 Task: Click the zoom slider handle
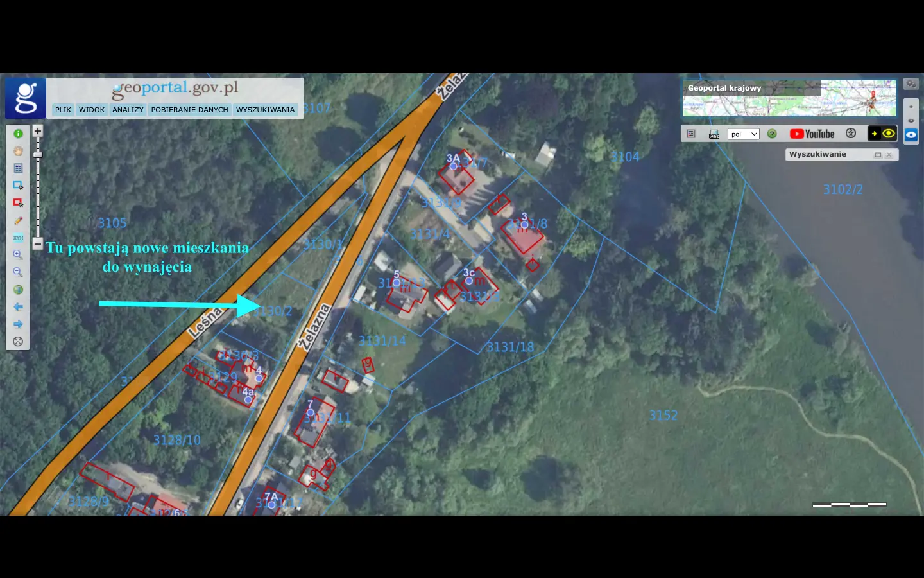pyautogui.click(x=38, y=155)
